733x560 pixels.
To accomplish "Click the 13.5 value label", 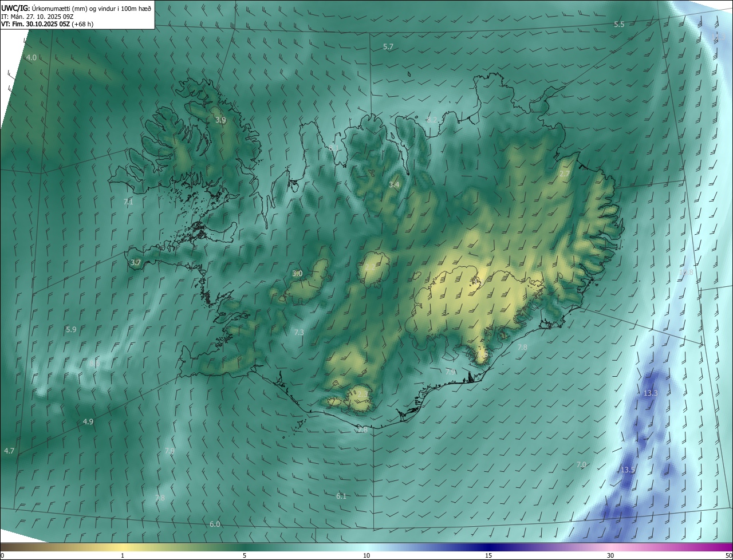I will (x=628, y=470).
